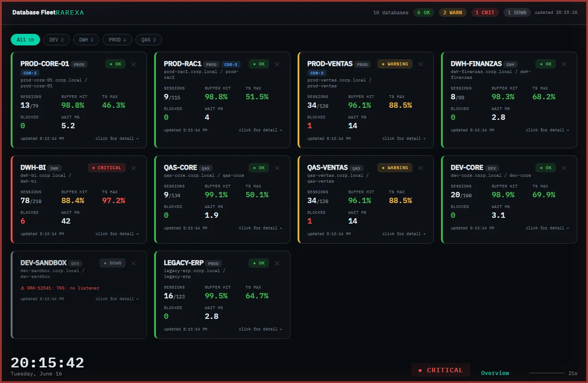Image resolution: width=588 pixels, height=383 pixels.
Task: Open detail link on DWH-BI card
Action: click(117, 234)
